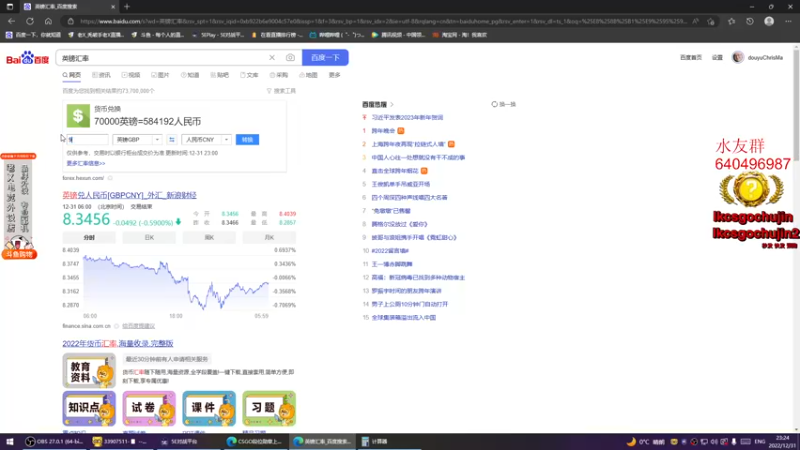Click the 百度一下 search button
This screenshot has width=800, height=450.
tap(325, 58)
